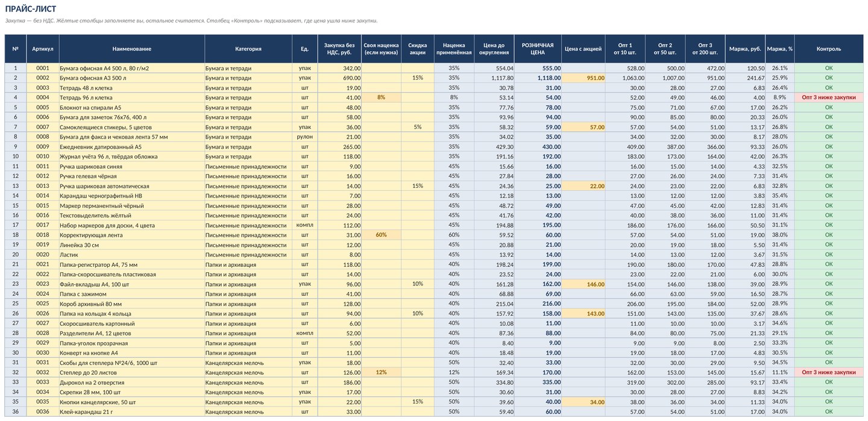
Task: Click 'Короб архивный 80 мм' cell
Action: point(131,304)
